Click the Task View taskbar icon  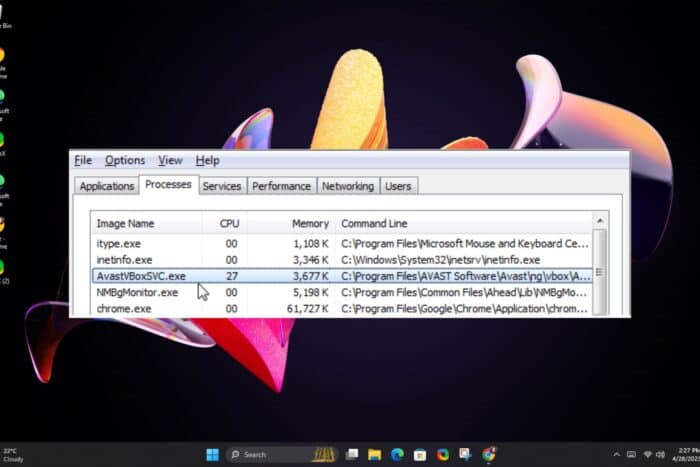349,454
